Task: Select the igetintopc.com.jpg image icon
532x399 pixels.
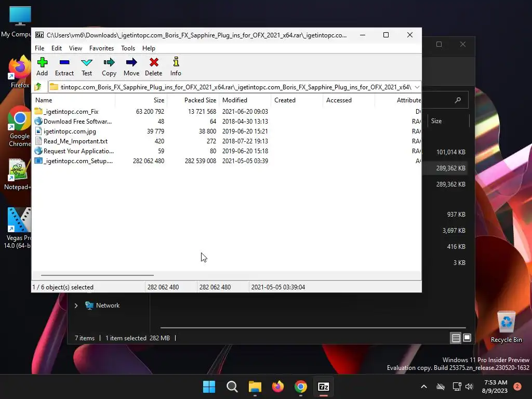Action: coord(38,131)
